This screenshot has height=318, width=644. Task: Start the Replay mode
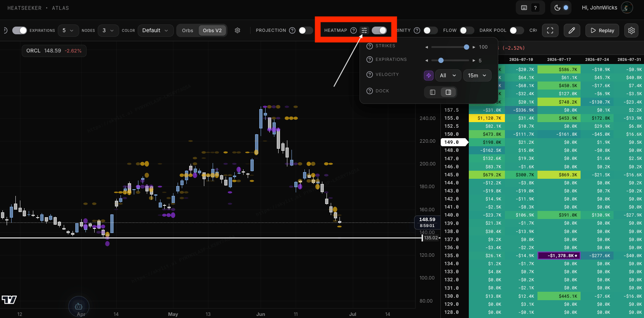click(x=602, y=30)
